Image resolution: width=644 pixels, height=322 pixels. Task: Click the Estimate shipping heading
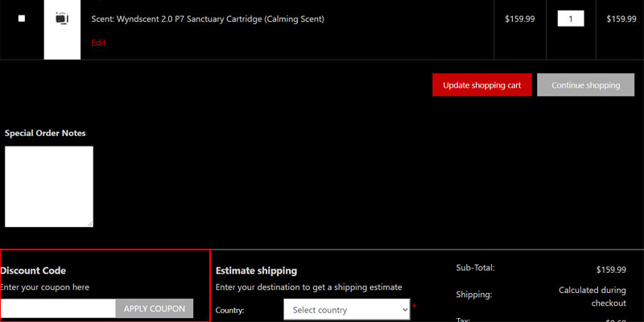coord(256,270)
